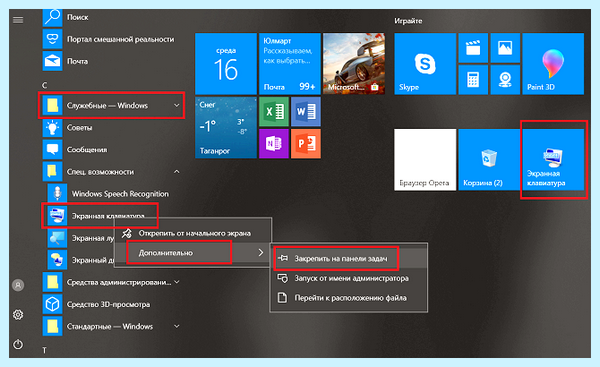
Task: Open the Сообщения chat icon
Action: click(x=52, y=150)
